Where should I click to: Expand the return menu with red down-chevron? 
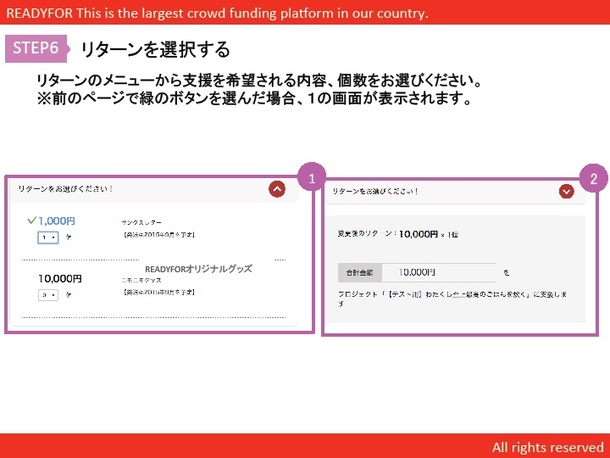pos(567,190)
